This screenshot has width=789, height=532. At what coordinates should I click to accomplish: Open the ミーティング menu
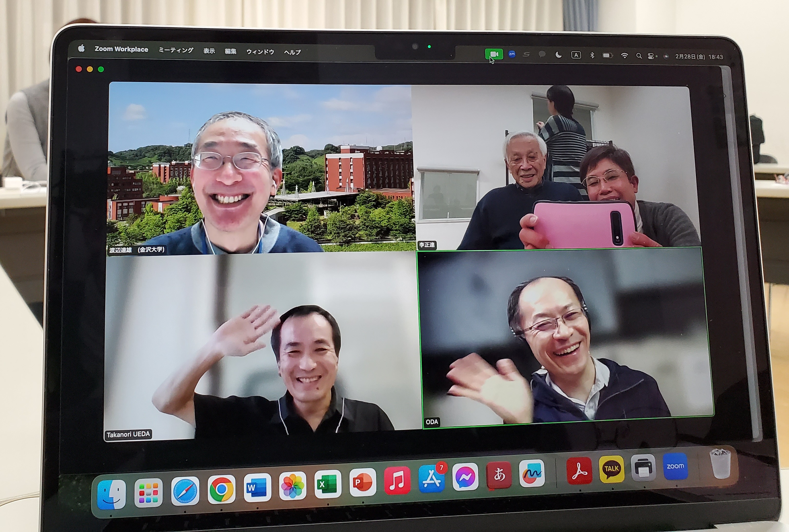(176, 50)
